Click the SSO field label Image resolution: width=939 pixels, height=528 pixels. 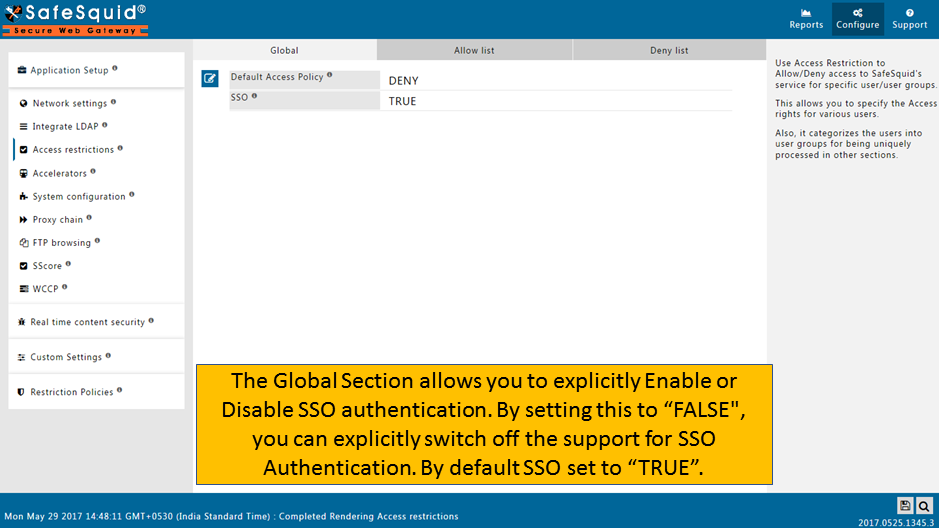(239, 97)
